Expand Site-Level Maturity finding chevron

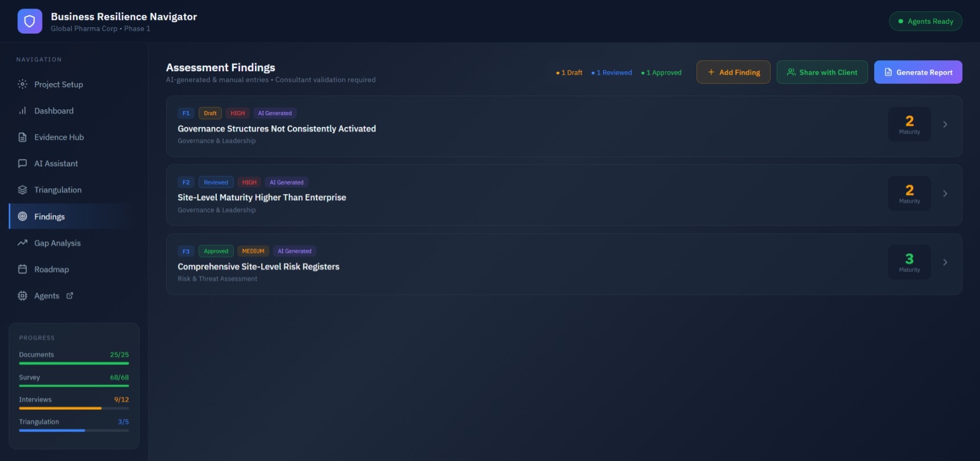click(x=945, y=194)
